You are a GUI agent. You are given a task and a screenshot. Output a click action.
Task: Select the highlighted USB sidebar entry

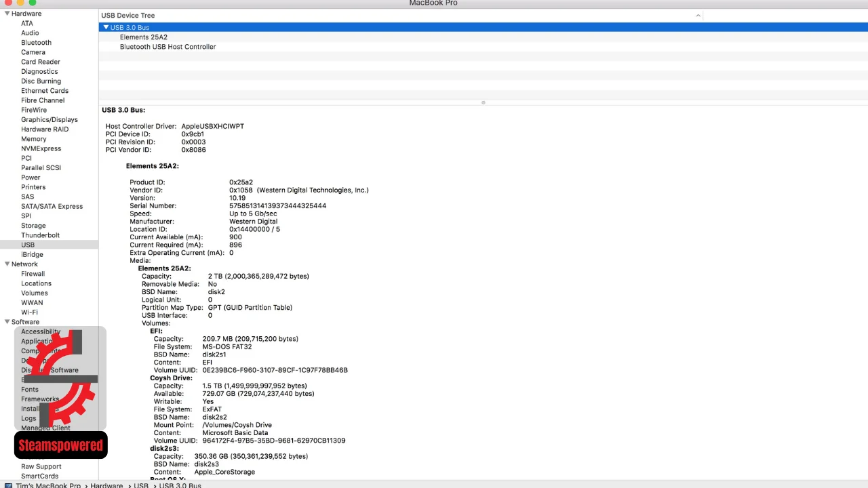tap(28, 245)
